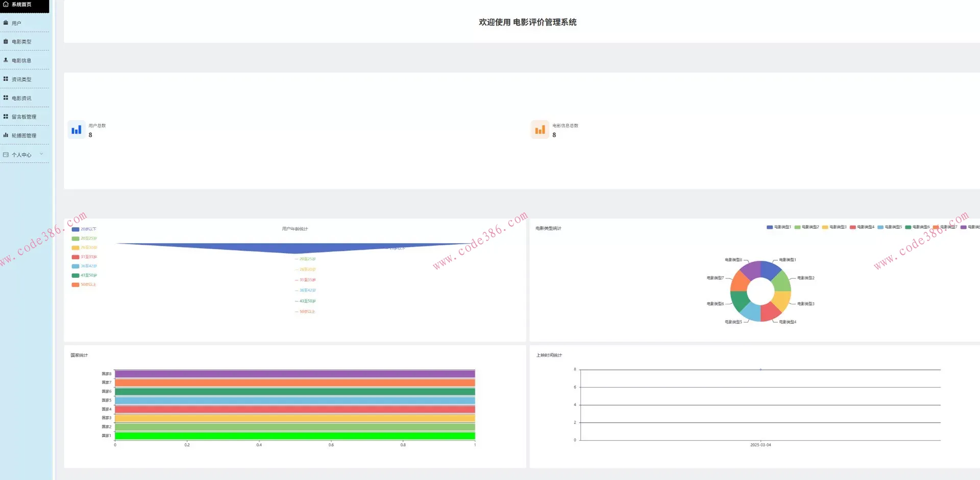Click the blue funnel segment in 用户年龄统计
980x480 pixels.
point(295,248)
